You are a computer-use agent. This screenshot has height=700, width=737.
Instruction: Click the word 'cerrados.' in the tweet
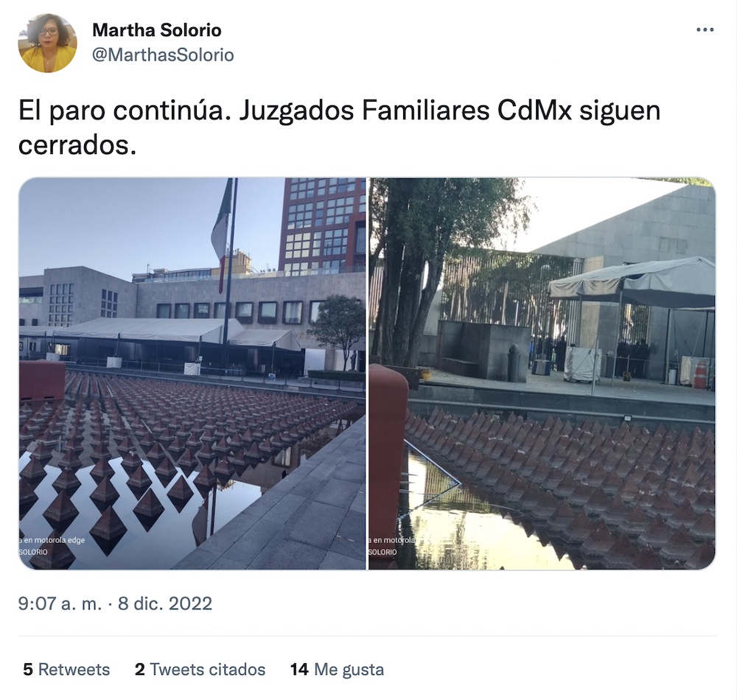pyautogui.click(x=77, y=146)
